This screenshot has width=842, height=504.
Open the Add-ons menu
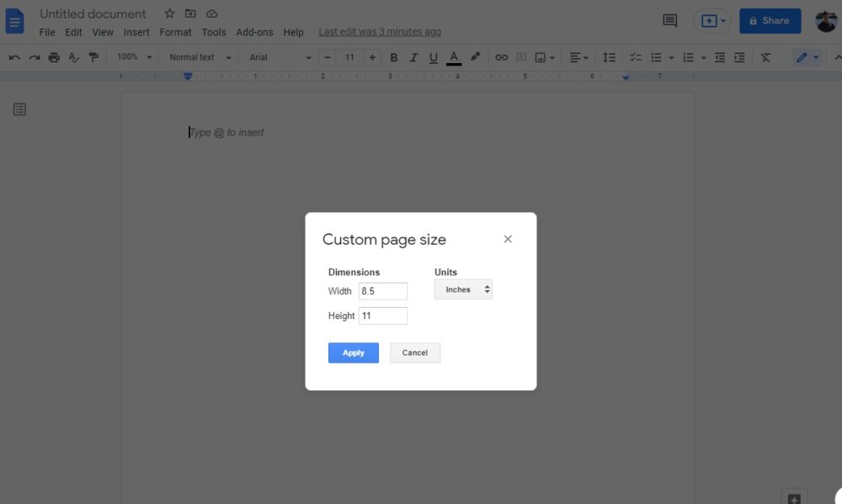pyautogui.click(x=254, y=32)
